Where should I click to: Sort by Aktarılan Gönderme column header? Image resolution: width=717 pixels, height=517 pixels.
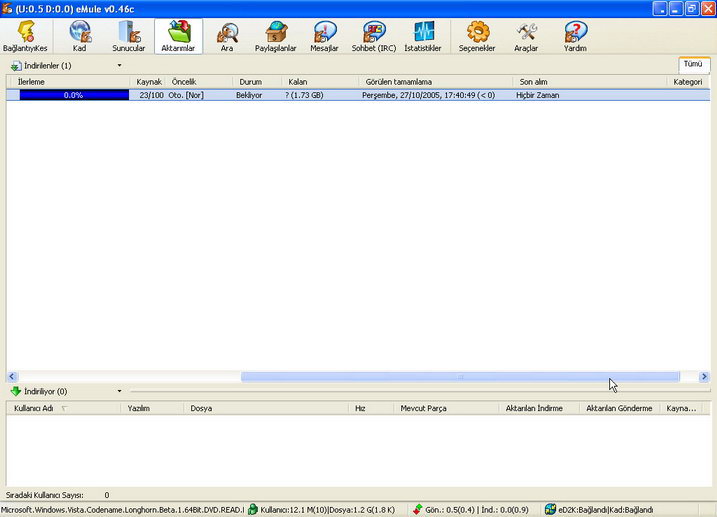619,408
